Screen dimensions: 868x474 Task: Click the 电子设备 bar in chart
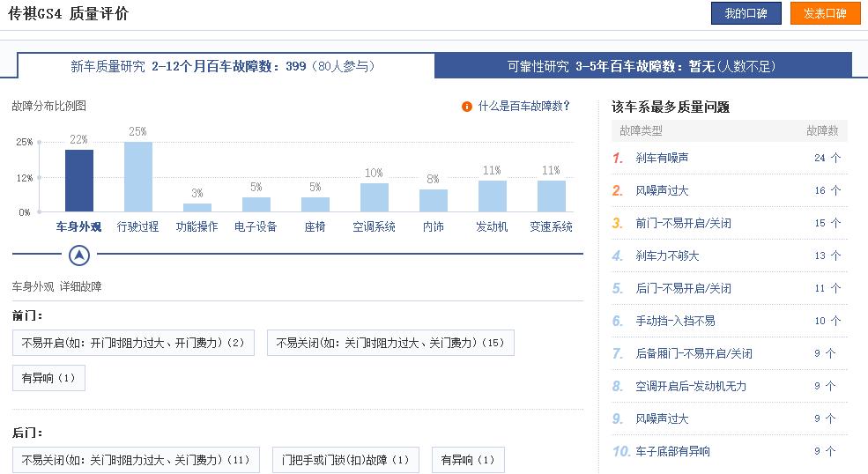click(x=256, y=204)
